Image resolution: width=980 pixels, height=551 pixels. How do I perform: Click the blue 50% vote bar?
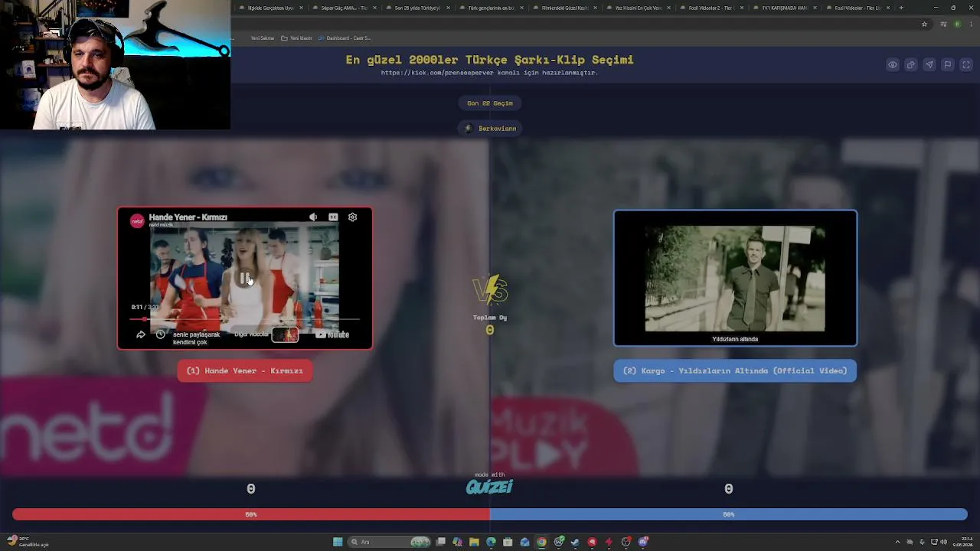click(x=729, y=514)
